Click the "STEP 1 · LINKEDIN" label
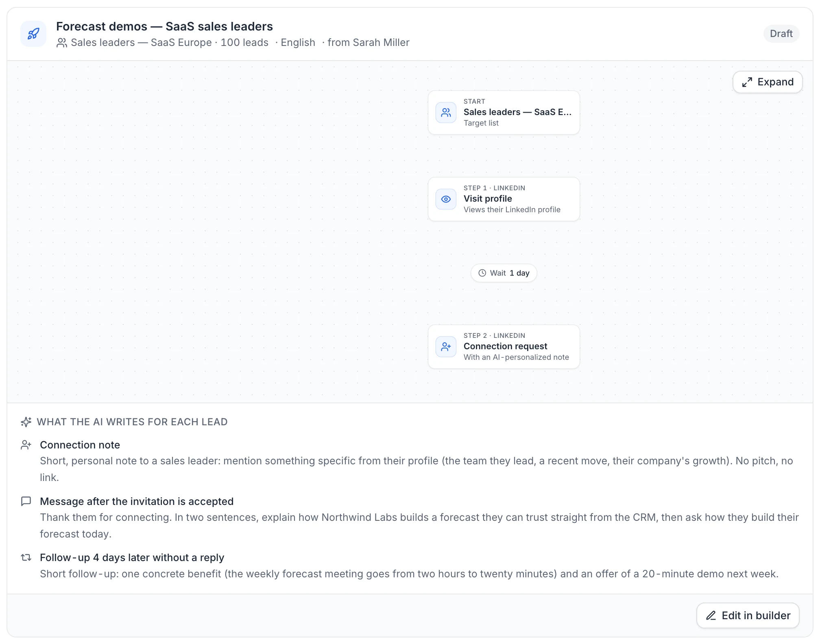This screenshot has width=820, height=644. [494, 188]
